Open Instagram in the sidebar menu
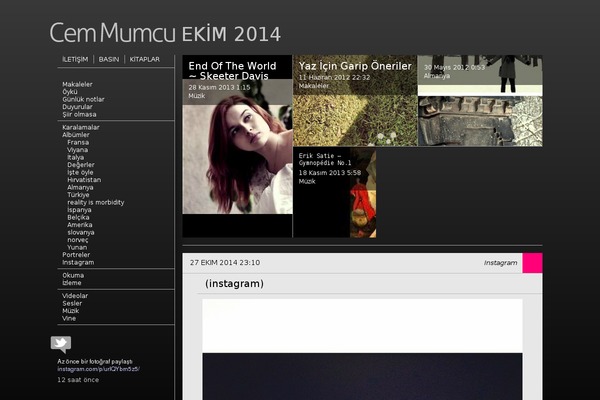600x400 pixels. pyautogui.click(x=78, y=263)
